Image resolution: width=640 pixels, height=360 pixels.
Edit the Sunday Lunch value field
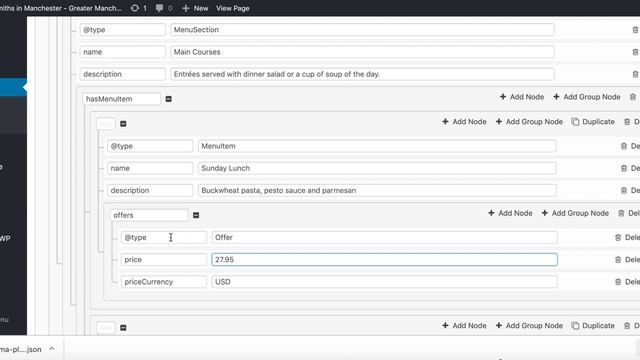click(377, 168)
